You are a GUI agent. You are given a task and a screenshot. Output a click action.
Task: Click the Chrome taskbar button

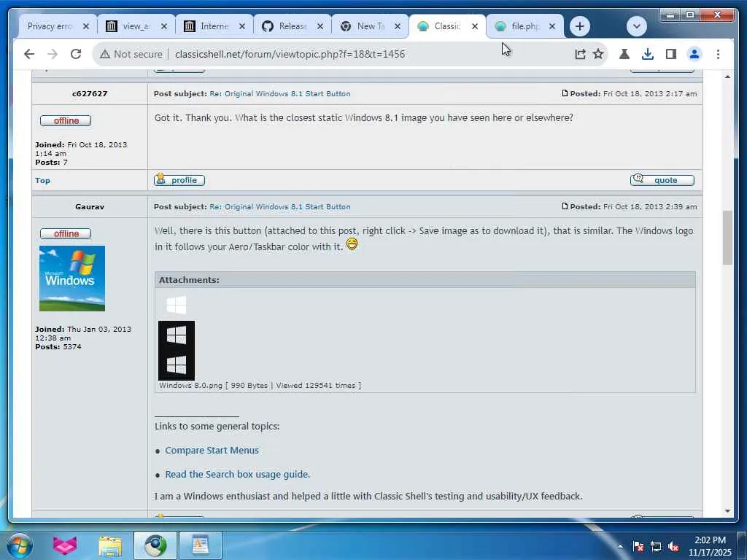(x=155, y=545)
